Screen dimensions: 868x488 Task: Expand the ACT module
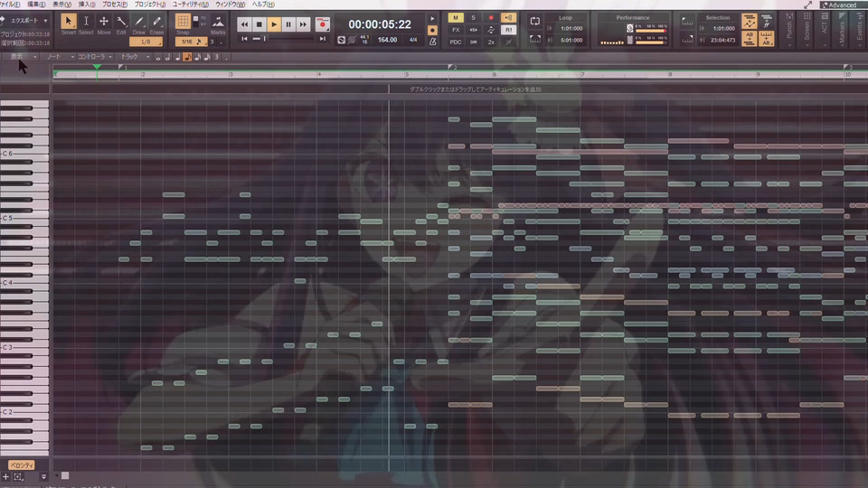click(x=825, y=30)
